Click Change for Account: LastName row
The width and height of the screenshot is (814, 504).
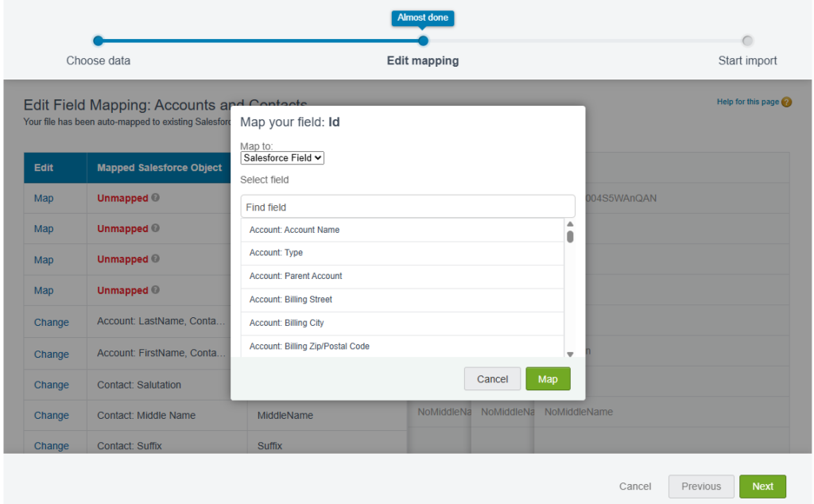coord(52,322)
